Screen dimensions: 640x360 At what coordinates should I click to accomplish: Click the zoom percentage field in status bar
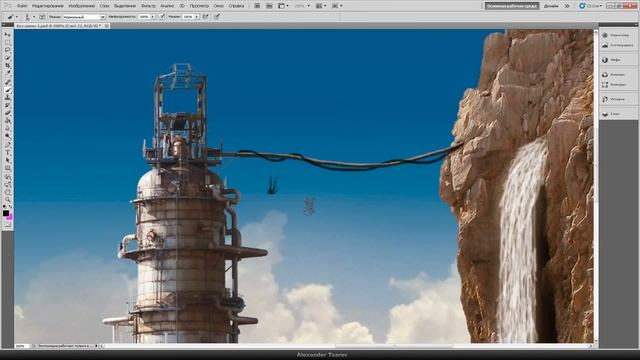click(x=22, y=346)
